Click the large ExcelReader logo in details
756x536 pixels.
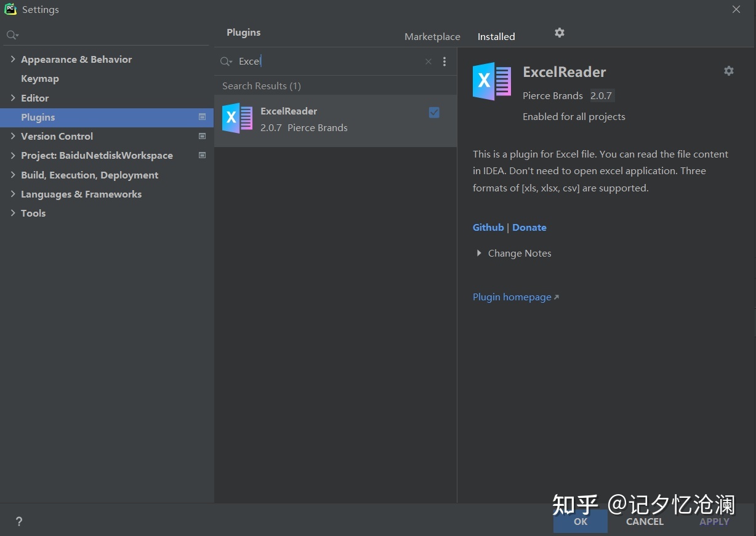click(x=492, y=81)
